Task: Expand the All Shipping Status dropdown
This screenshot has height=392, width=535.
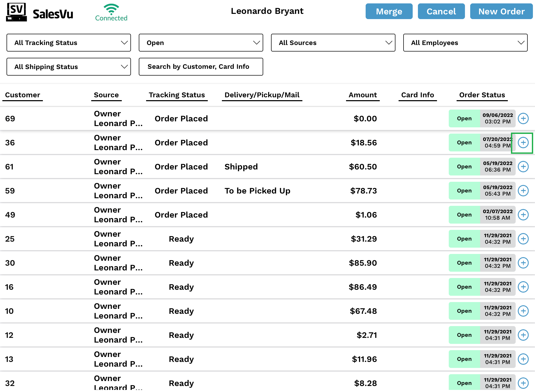Action: (68, 67)
